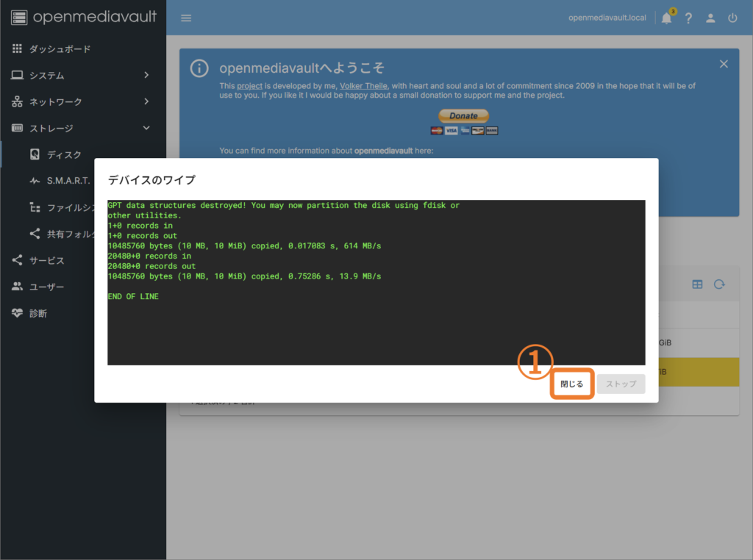Click the Donate button
This screenshot has width=753, height=560.
point(463,115)
